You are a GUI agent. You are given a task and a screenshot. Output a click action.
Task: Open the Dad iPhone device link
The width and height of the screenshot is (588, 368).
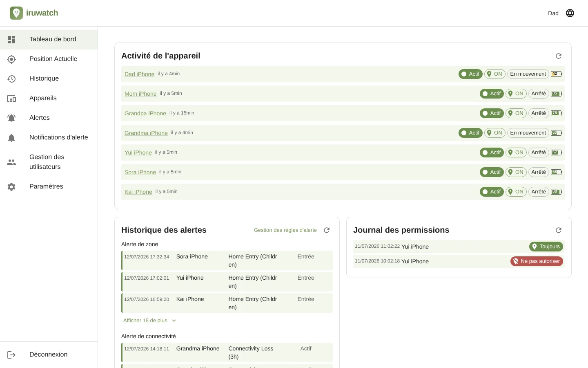[139, 74]
